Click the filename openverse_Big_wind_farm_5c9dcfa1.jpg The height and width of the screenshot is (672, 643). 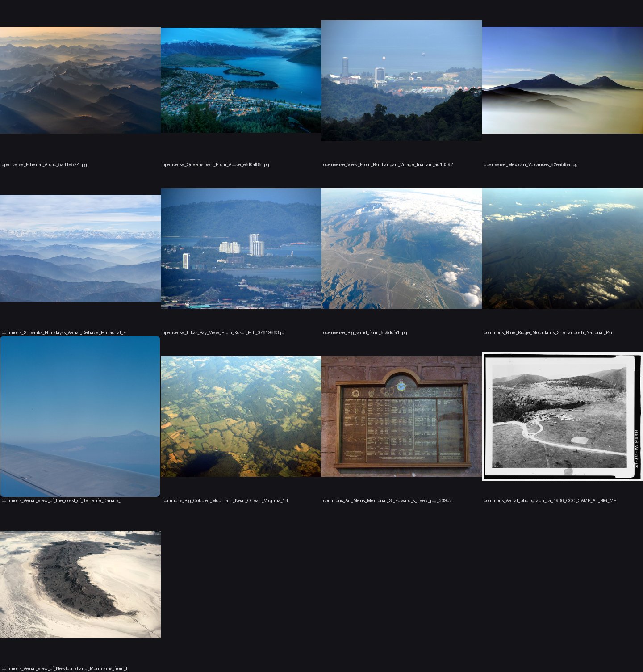click(x=365, y=332)
